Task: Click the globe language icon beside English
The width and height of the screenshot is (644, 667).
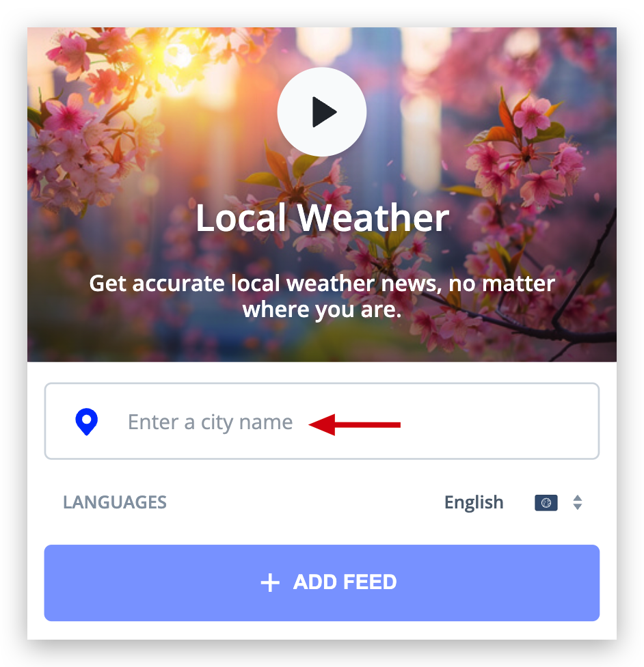Action: (546, 503)
